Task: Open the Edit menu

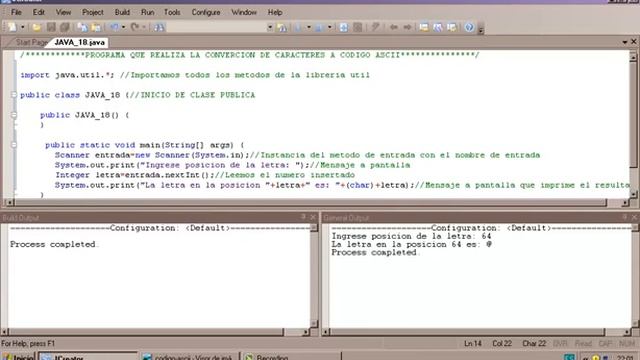Action: point(39,12)
